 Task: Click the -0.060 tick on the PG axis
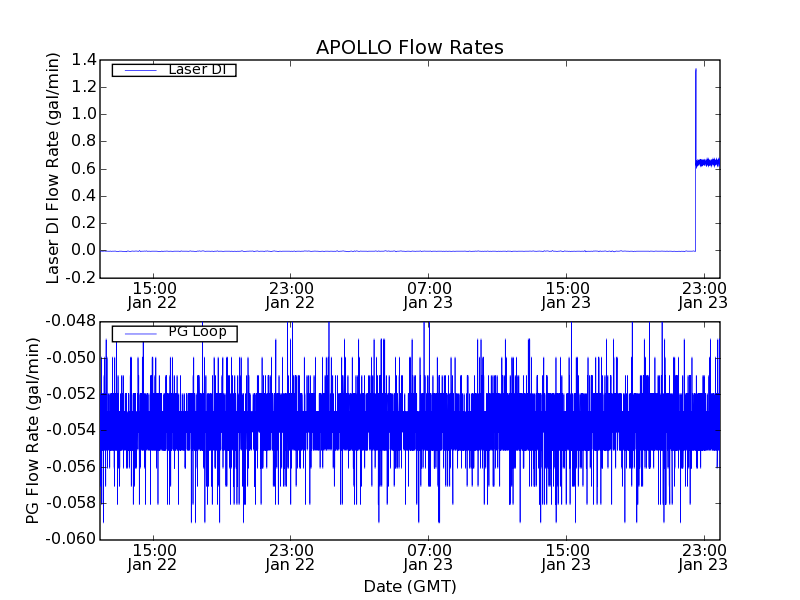[70, 539]
